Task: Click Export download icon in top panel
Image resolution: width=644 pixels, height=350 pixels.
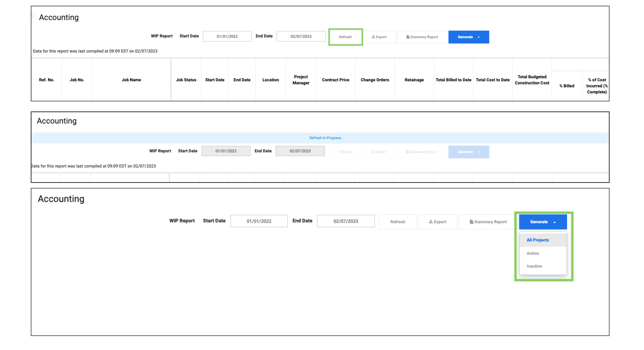Action: coord(373,37)
